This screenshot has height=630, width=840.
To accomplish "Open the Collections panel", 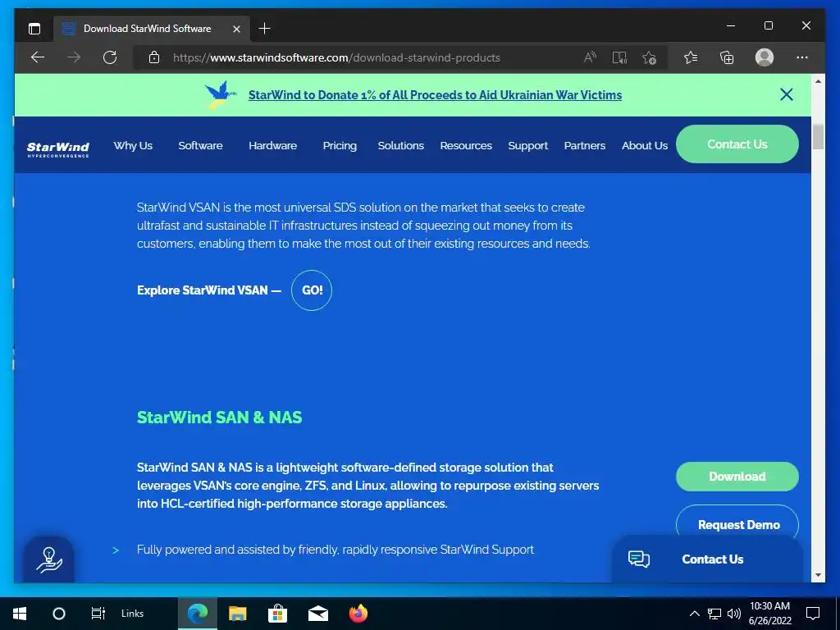I will pyautogui.click(x=727, y=57).
